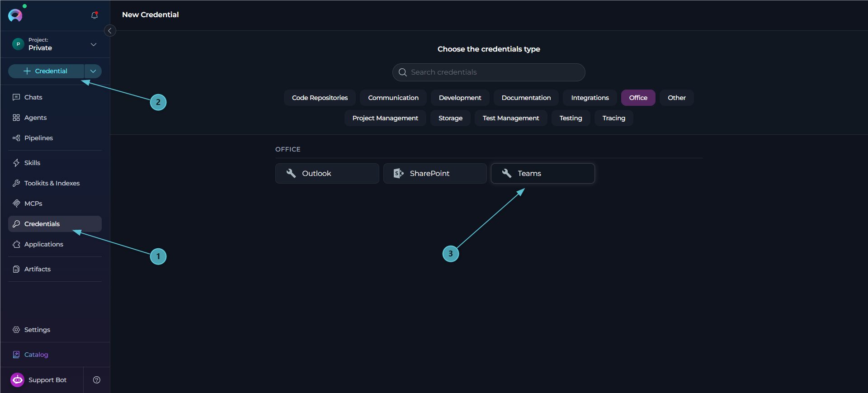Click the Teams wrench icon

[x=507, y=173]
